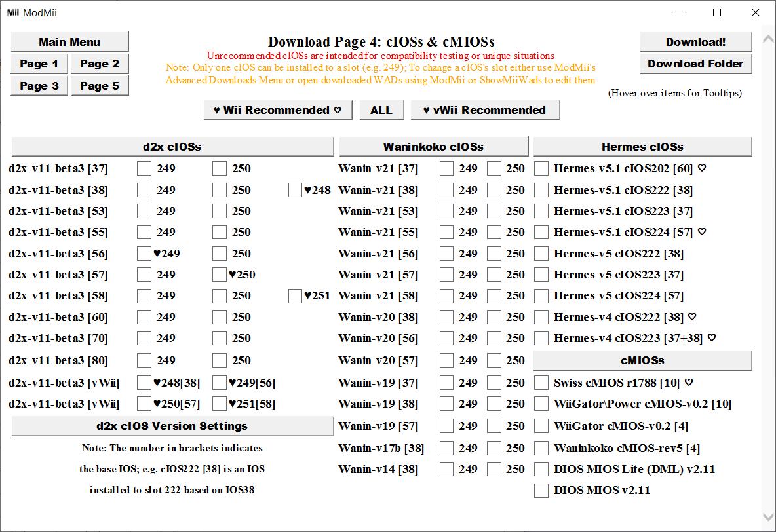Click the cMIOSs header button
This screenshot has width=776, height=532.
pyautogui.click(x=642, y=360)
